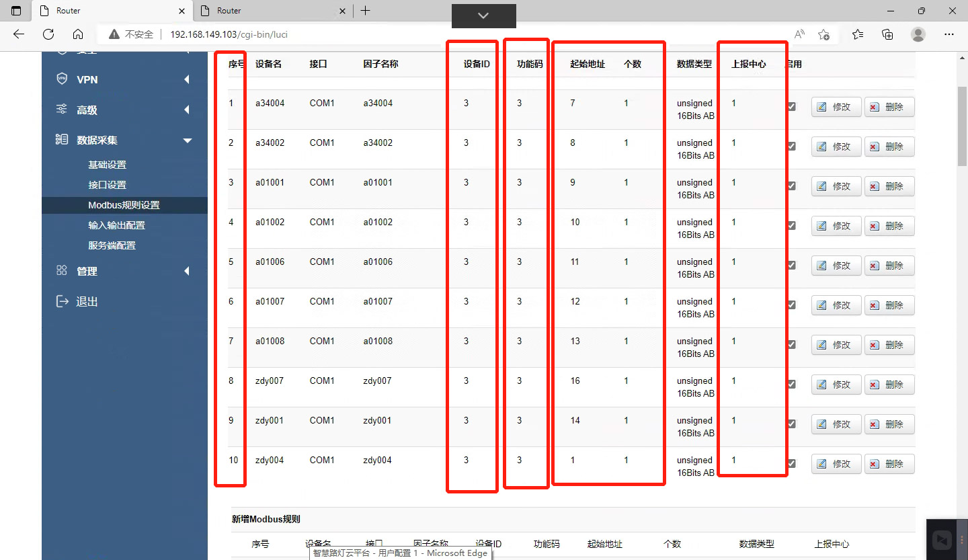Click the read aloud icon in address bar
The width and height of the screenshot is (968, 560).
799,34
